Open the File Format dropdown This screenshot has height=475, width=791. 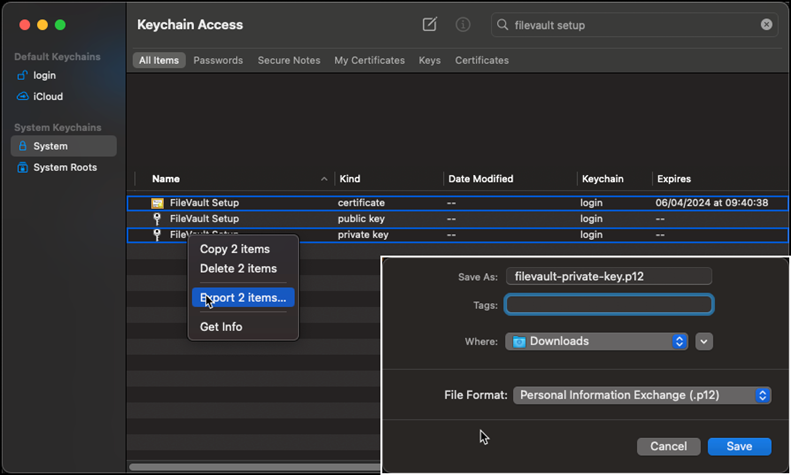(642, 395)
